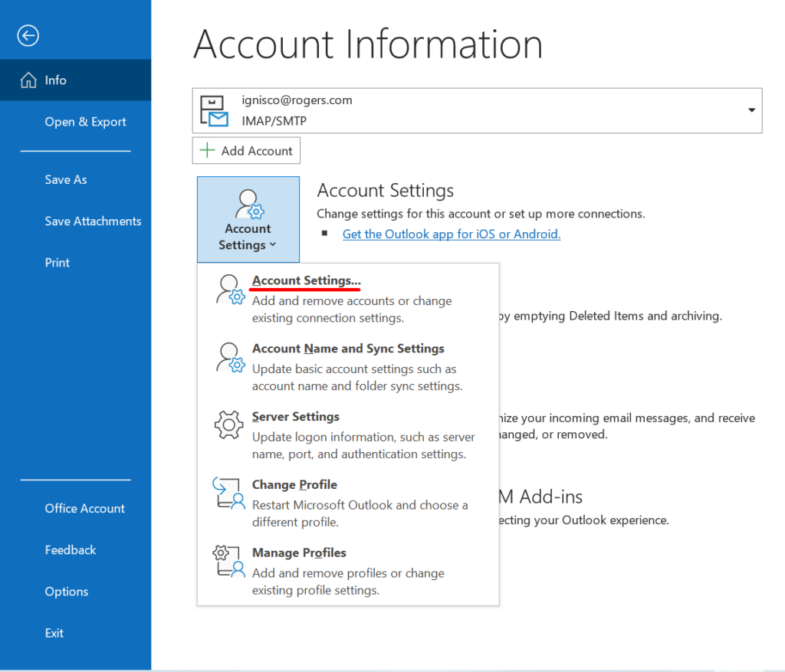785x672 pixels.
Task: Select Manage Profiles menu entry
Action: coord(348,571)
